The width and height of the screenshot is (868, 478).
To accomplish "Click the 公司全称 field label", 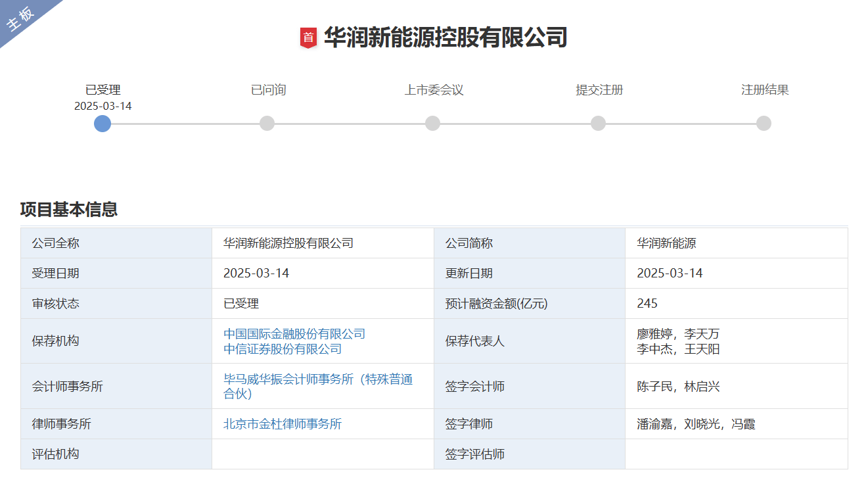I will tap(56, 243).
